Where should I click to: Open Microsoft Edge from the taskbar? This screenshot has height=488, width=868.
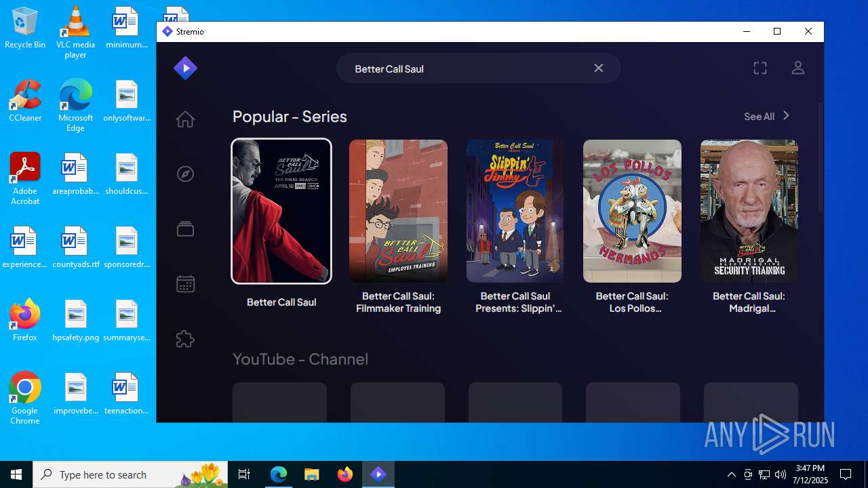pyautogui.click(x=279, y=474)
